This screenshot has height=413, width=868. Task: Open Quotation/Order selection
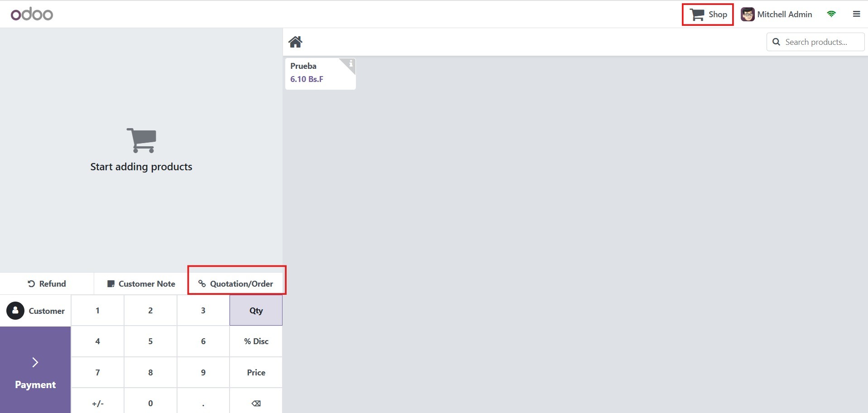click(236, 284)
